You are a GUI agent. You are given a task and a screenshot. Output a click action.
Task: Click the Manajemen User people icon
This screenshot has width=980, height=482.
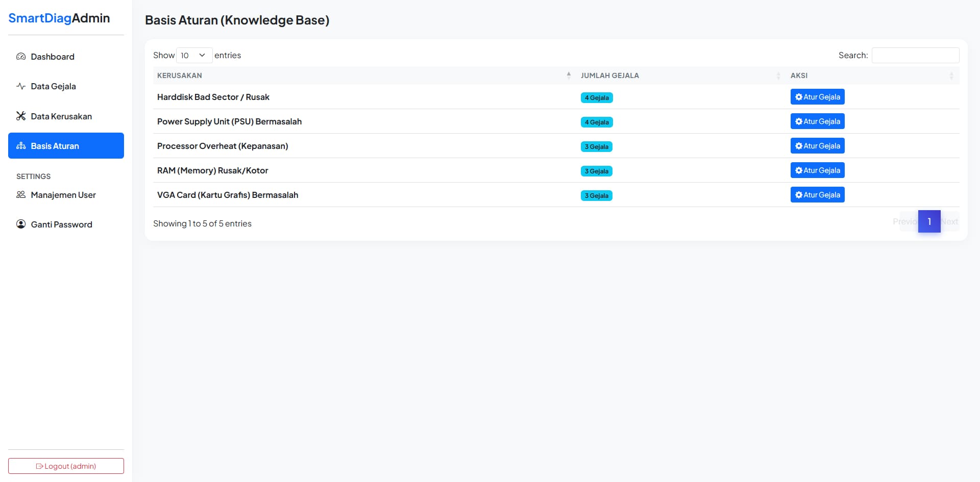point(20,195)
